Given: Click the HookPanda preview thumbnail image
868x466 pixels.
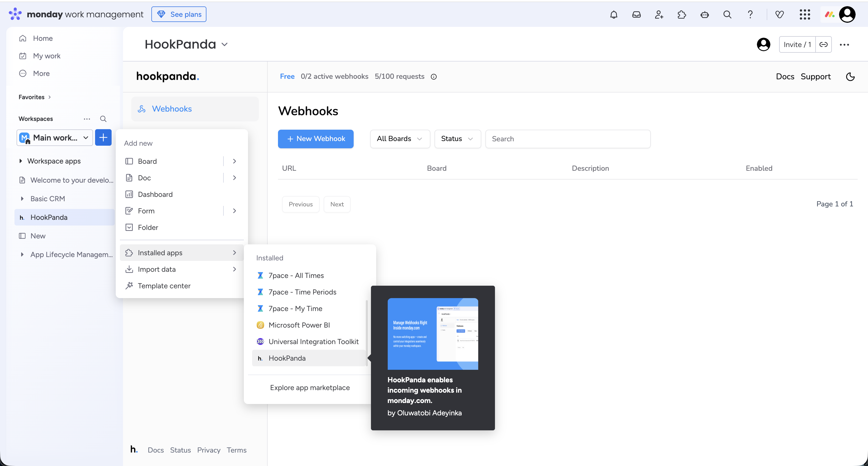Looking at the screenshot, I should pos(433,333).
